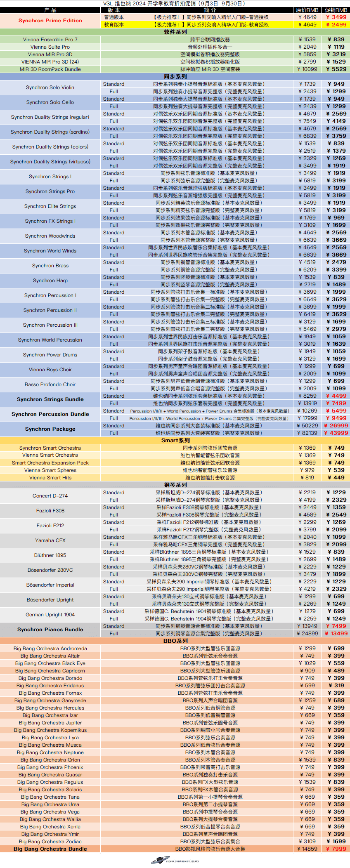
Task: Click the Vienna Symphonic Library logo
Action: [x=175, y=861]
